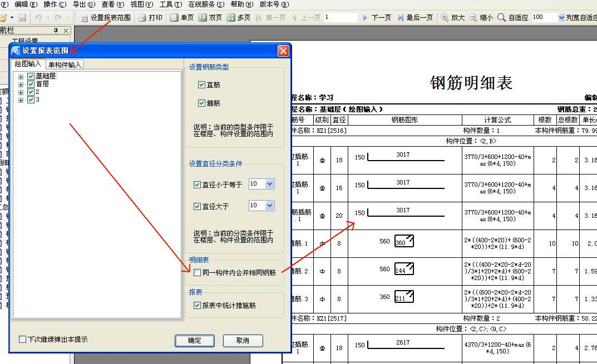Check 下次继续弹出本提示 checkbox
The width and height of the screenshot is (597, 364).
[23, 340]
